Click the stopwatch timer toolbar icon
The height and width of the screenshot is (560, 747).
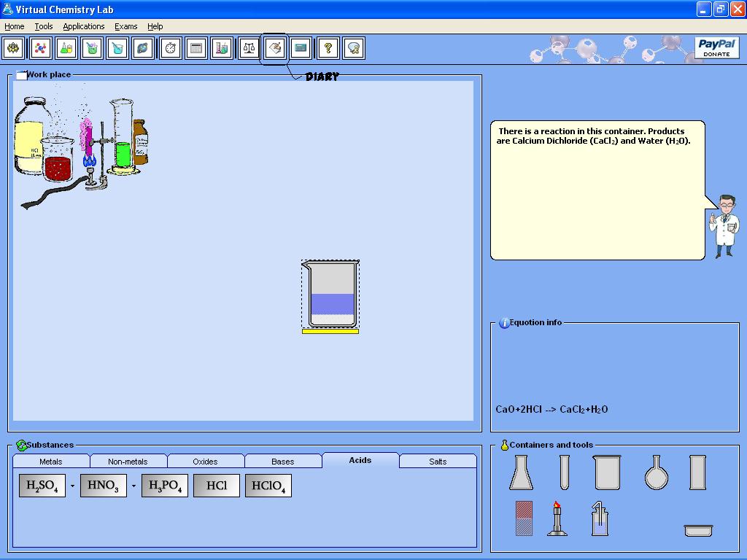(170, 48)
